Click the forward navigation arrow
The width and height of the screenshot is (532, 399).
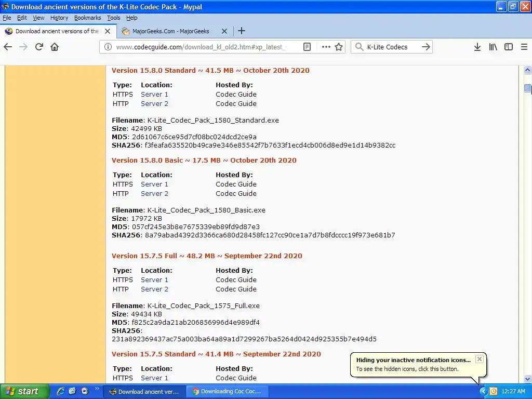(x=23, y=47)
